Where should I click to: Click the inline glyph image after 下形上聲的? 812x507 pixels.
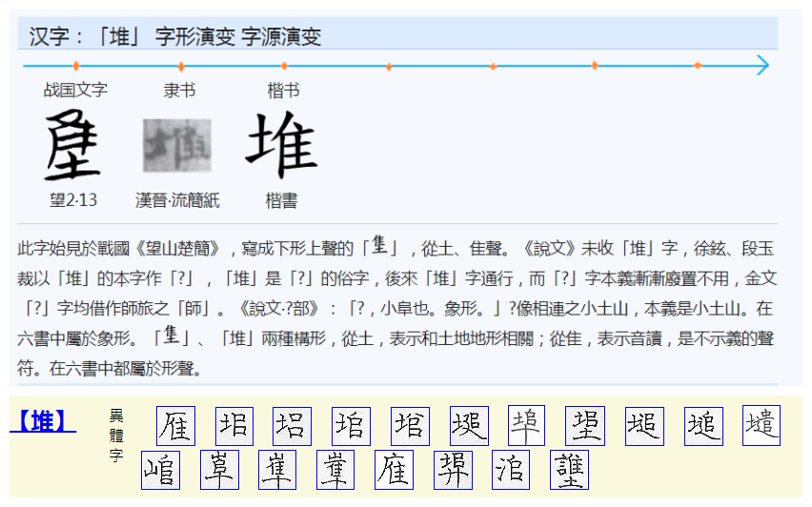[379, 244]
